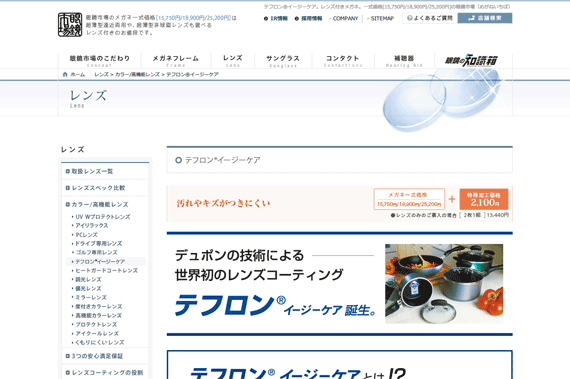Select UV Wプロテクトレンズ in sidebar
This screenshot has height=379, width=570.
click(x=101, y=217)
